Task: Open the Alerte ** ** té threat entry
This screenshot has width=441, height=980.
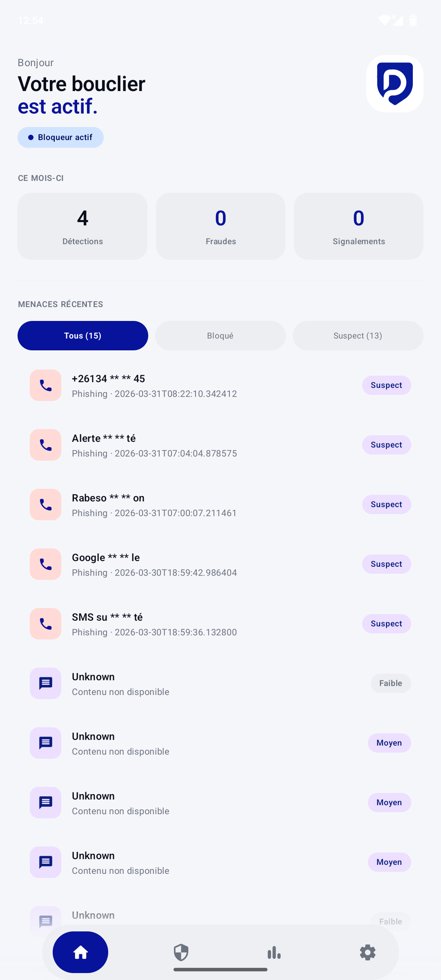Action: tap(184, 445)
